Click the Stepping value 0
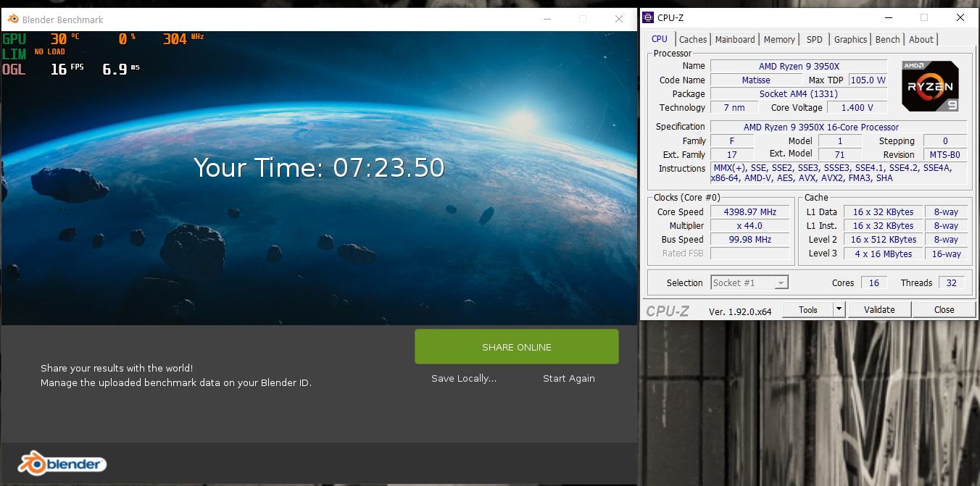 pos(944,141)
